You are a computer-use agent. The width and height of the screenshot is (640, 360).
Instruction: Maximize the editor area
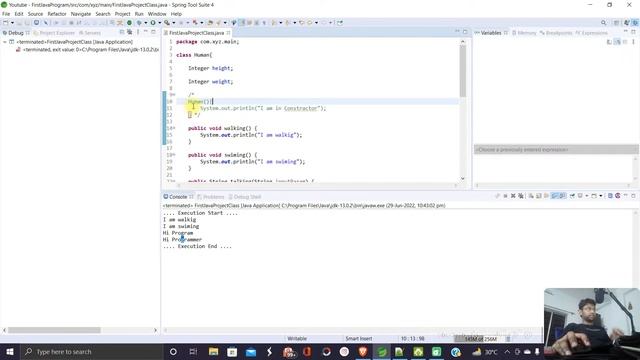[465, 31]
